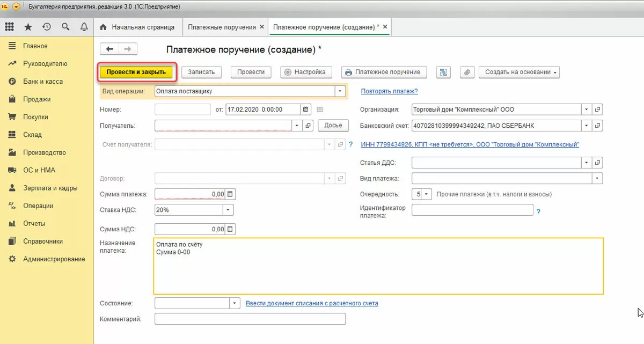Screen dimensions: 644x344
Task: Expand Банковский счет dropdown arrow
Action: coord(587,126)
